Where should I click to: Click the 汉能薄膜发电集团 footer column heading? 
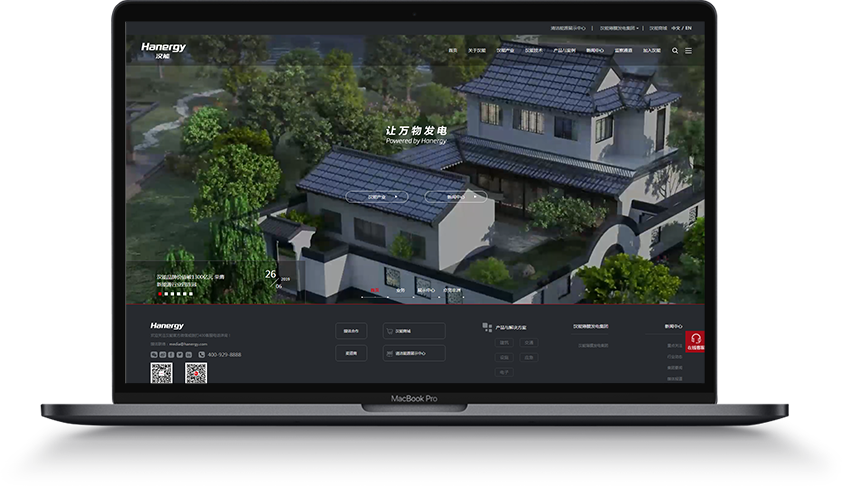point(591,326)
